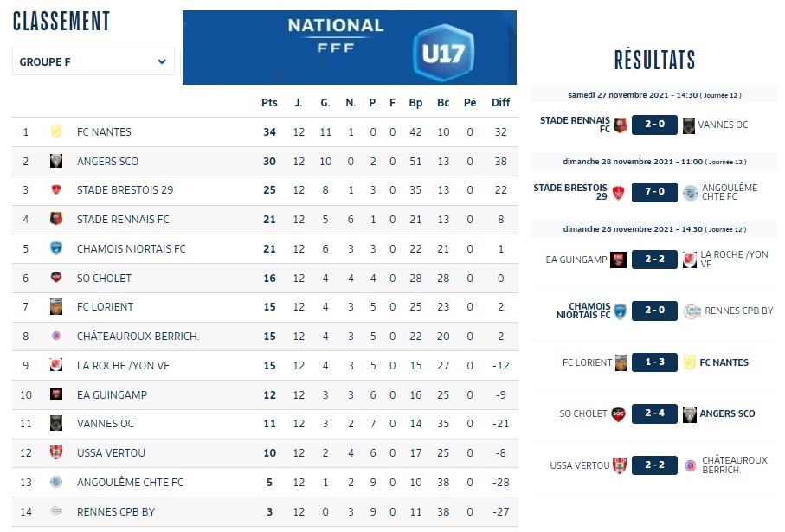Open the Stade Rennais 2-0 Vannes score
The image size is (785, 532).
click(654, 125)
